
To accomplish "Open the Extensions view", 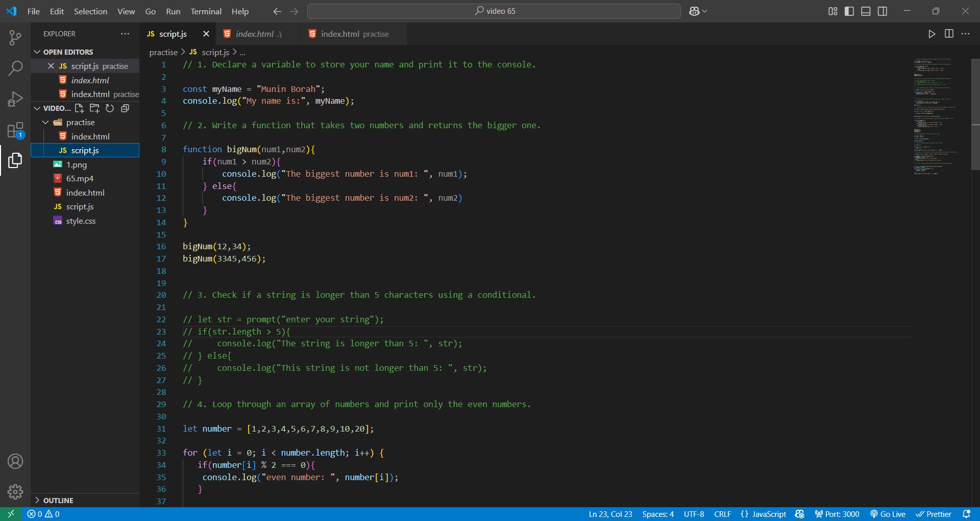I will pyautogui.click(x=15, y=130).
